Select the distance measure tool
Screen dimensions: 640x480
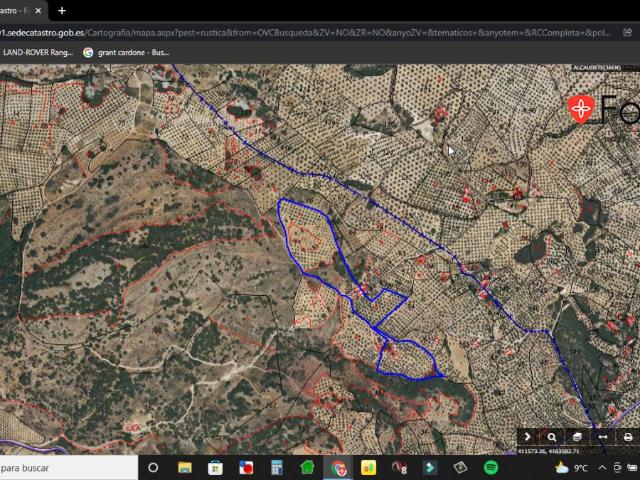pos(602,437)
